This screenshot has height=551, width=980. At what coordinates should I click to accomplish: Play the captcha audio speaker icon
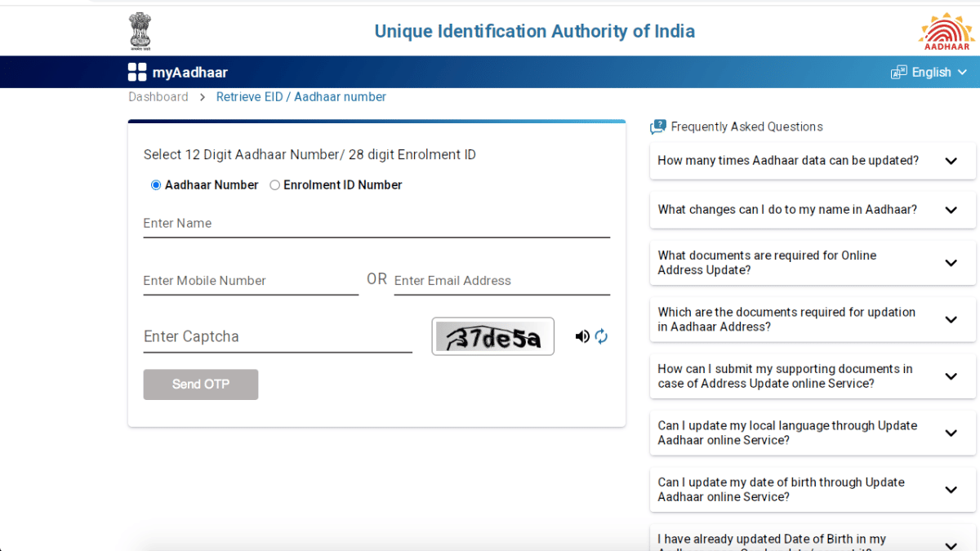[582, 336]
